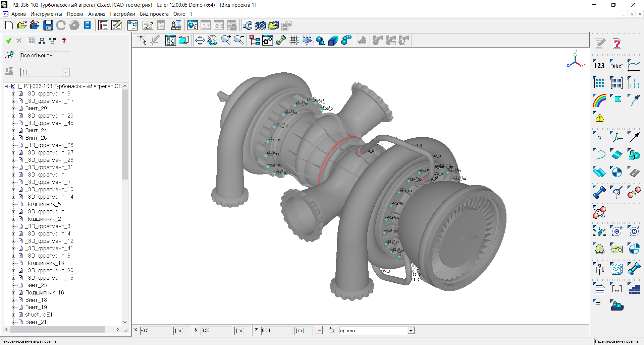The width and height of the screenshot is (644, 345).
Task: Click the blue floppy disk save icon
Action: pos(48,25)
